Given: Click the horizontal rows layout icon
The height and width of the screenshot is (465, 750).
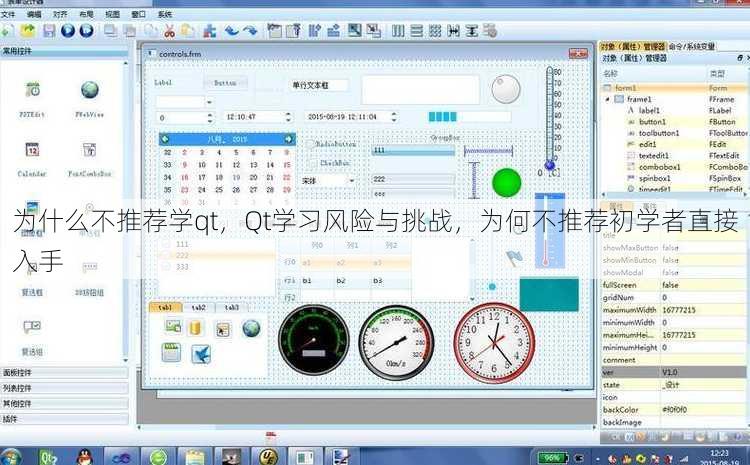Looking at the screenshot, I should coord(417,31).
